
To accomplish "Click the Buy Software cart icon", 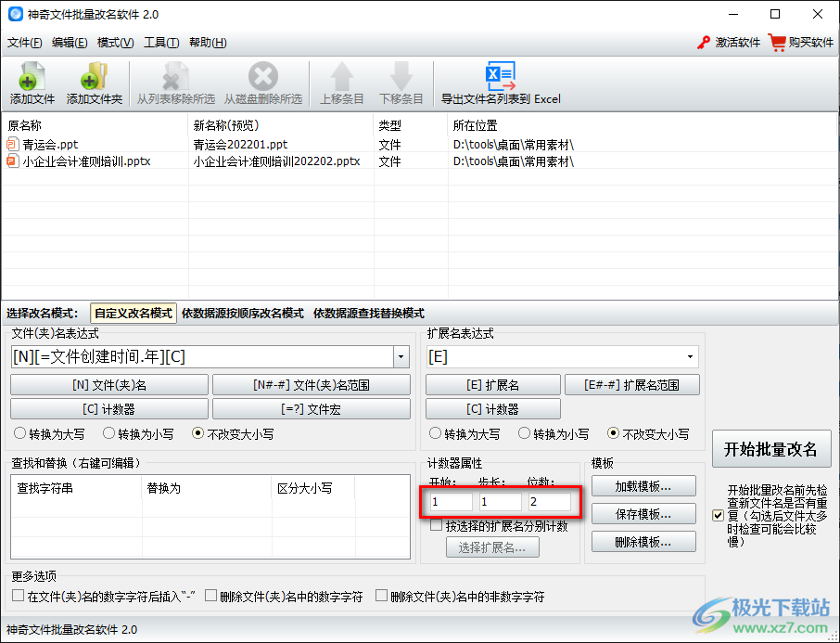I will click(x=777, y=43).
